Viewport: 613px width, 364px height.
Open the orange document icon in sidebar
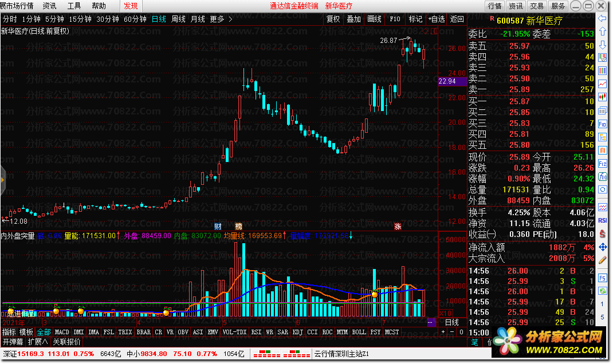coord(603,151)
